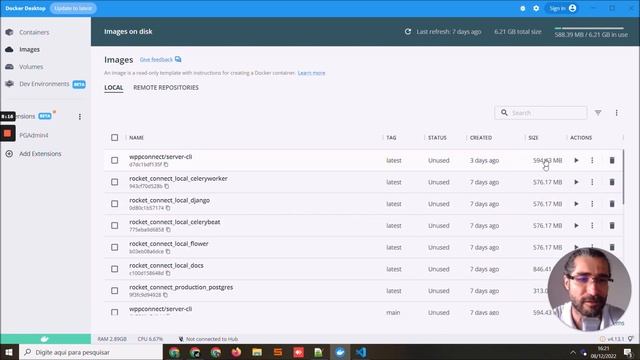
Task: Check the rocket_connect_production_postgres checkbox
Action: 115,291
